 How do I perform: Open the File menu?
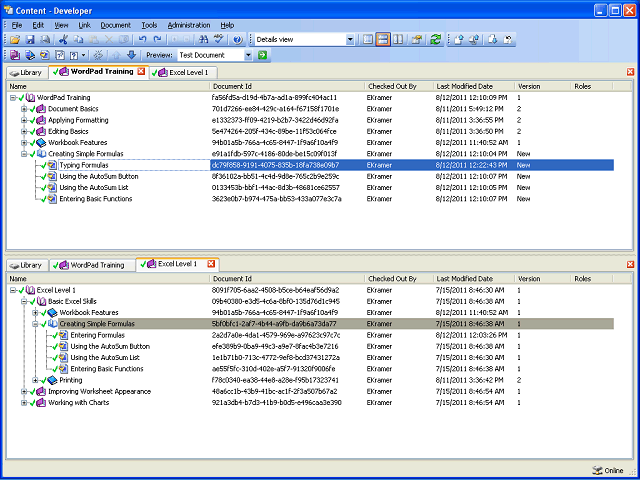pyautogui.click(x=17, y=25)
